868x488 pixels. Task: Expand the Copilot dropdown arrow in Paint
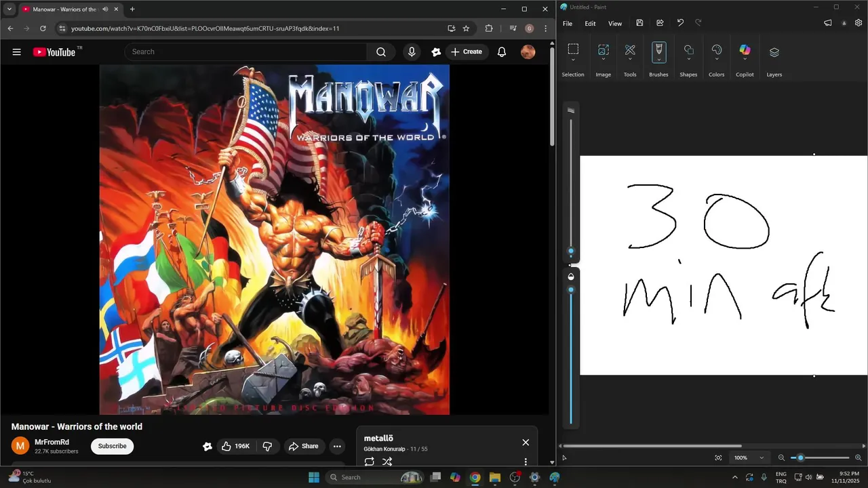745,60
